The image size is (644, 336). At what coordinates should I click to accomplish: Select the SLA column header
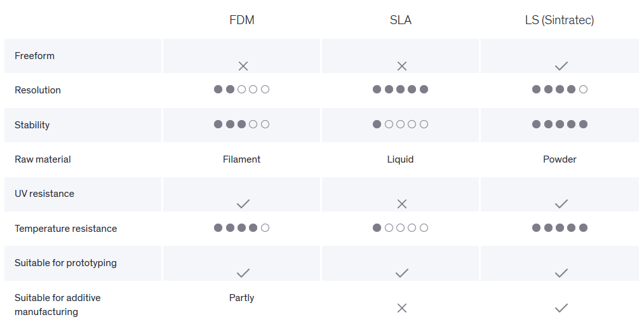401,20
